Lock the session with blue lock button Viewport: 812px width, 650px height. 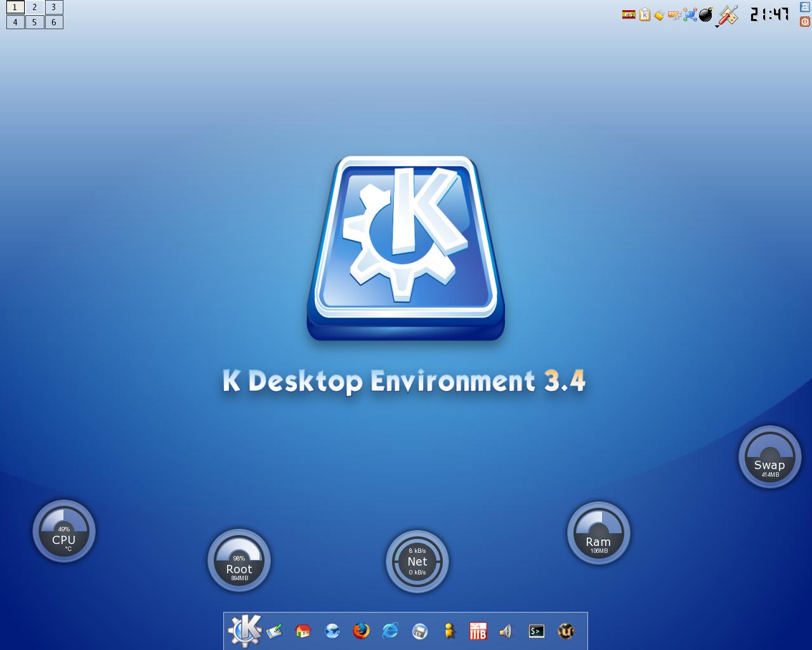point(805,7)
